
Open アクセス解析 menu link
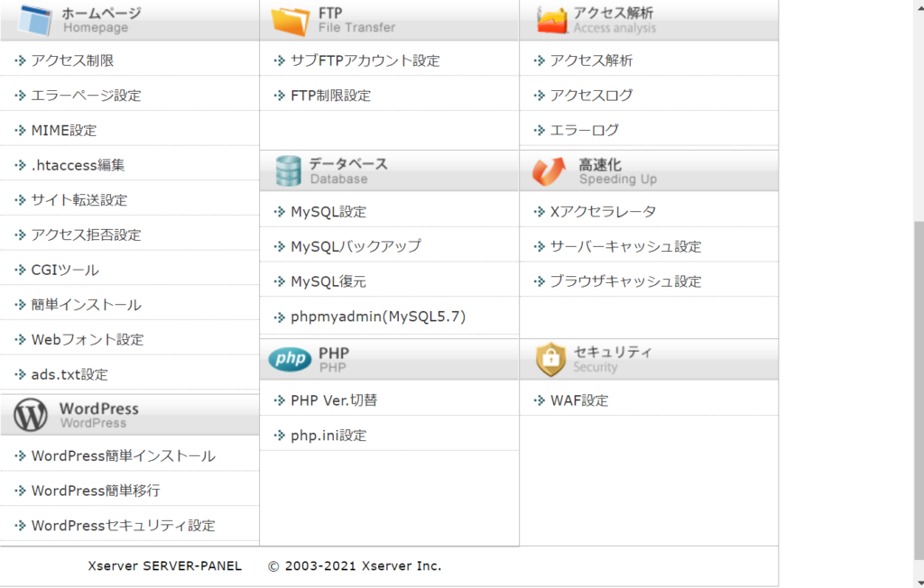[x=591, y=60]
